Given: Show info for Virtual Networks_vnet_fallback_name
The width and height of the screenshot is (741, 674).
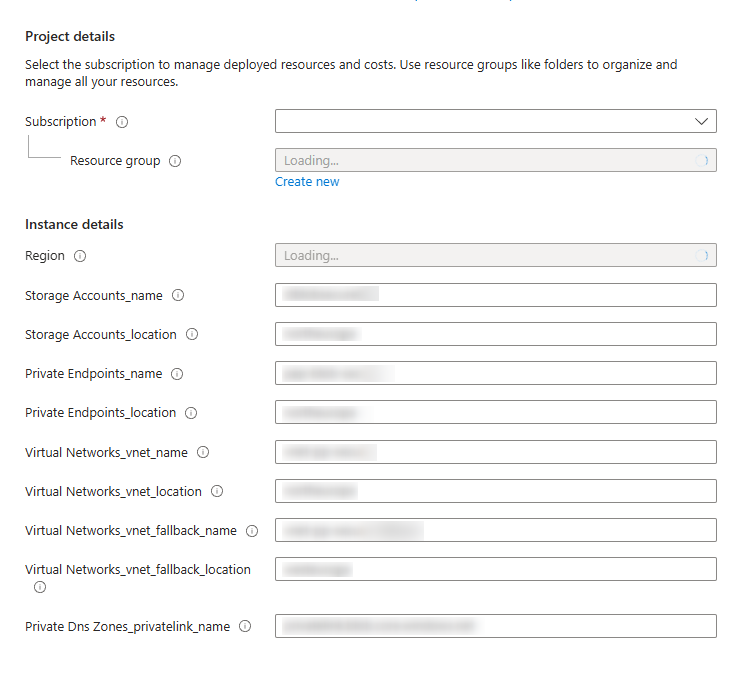Looking at the screenshot, I should point(252,531).
